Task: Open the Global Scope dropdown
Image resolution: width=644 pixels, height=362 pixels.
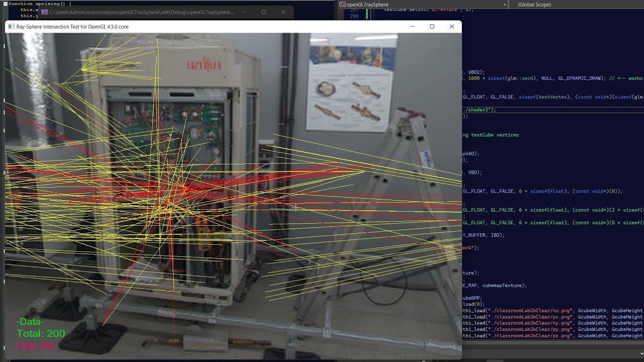Action: point(578,5)
